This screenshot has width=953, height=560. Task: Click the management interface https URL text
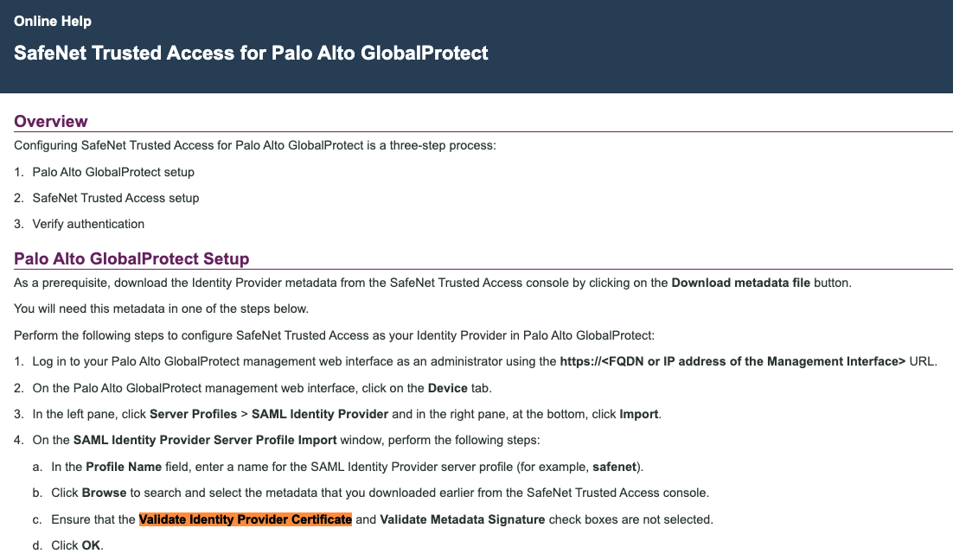(x=732, y=361)
